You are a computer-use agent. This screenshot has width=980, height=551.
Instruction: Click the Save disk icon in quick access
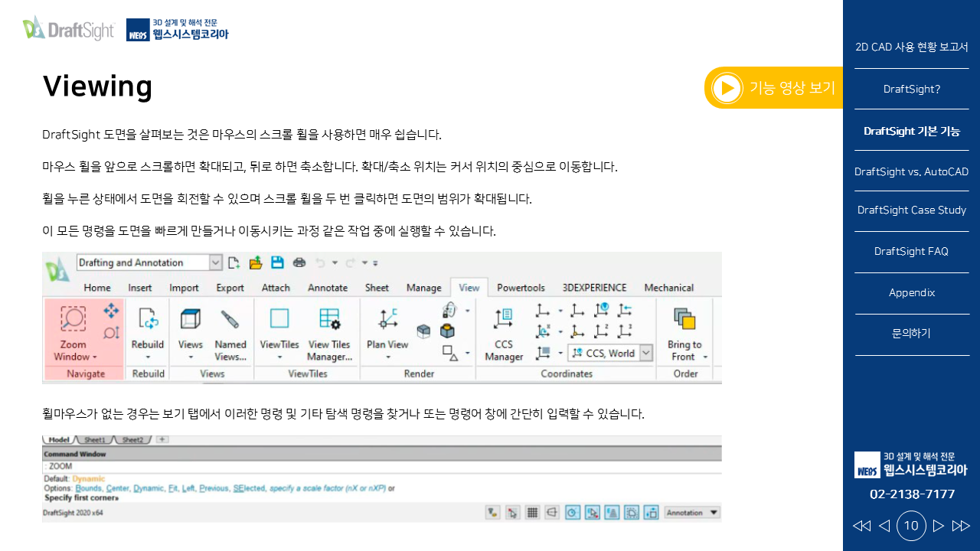click(x=277, y=262)
